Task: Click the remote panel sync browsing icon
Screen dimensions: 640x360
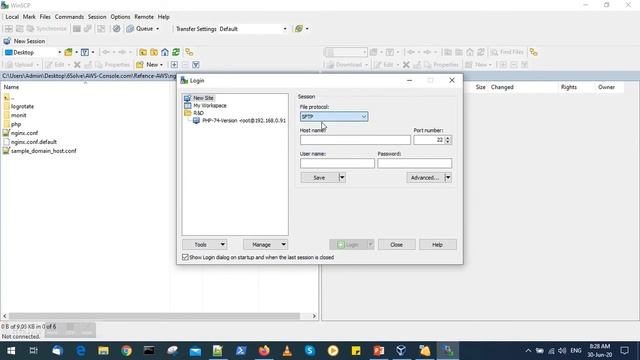Action: click(x=533, y=52)
